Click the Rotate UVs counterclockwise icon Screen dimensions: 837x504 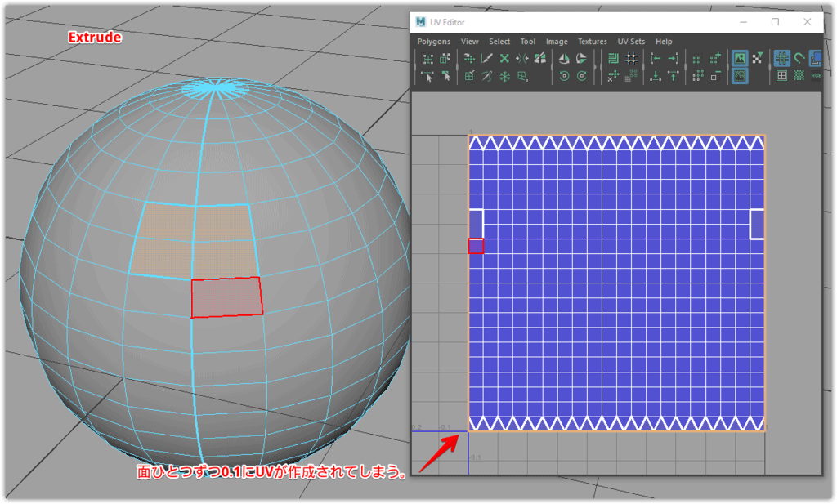564,76
